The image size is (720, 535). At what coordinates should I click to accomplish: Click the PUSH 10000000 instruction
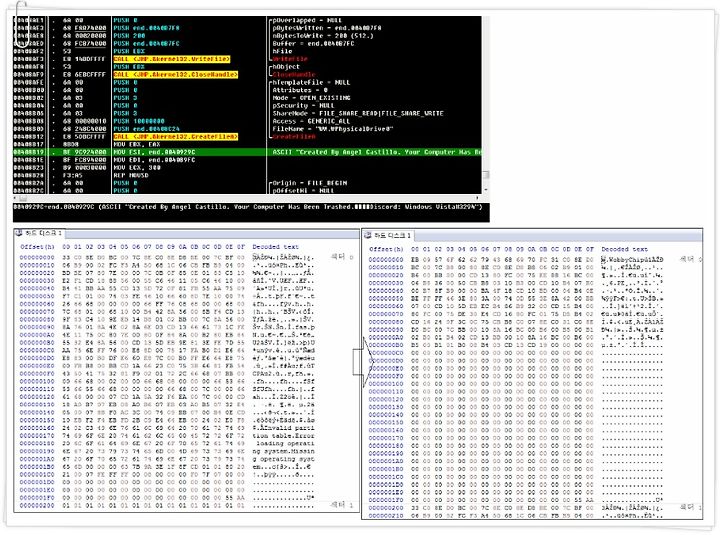(x=139, y=121)
